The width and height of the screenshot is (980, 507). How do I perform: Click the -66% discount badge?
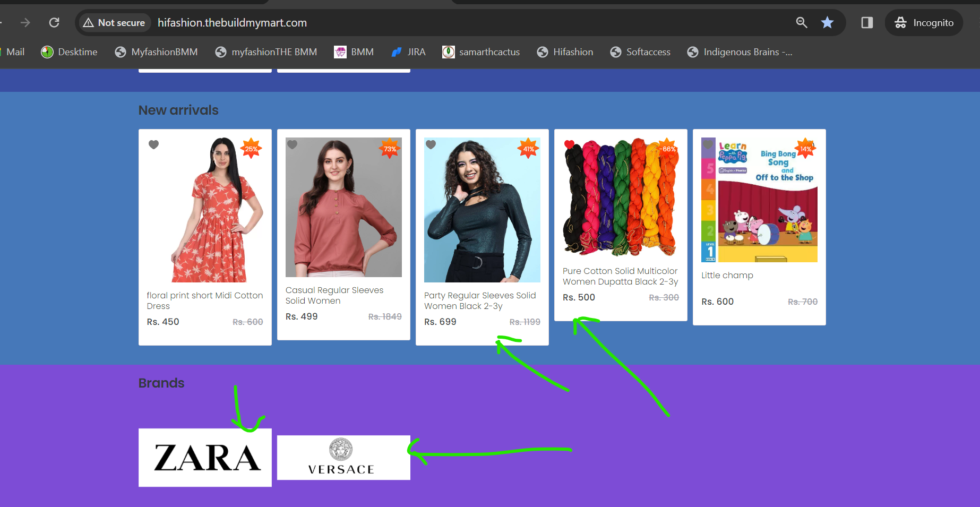[668, 149]
